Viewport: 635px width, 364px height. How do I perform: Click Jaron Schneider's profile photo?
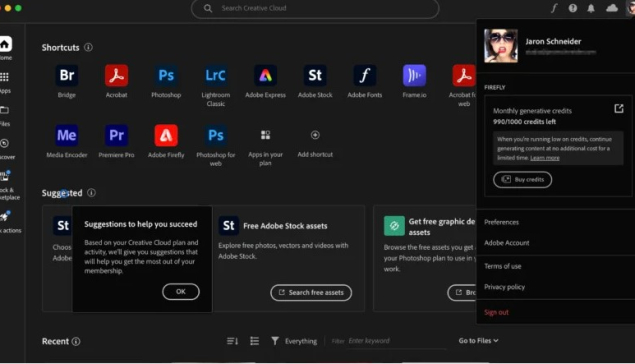click(501, 46)
